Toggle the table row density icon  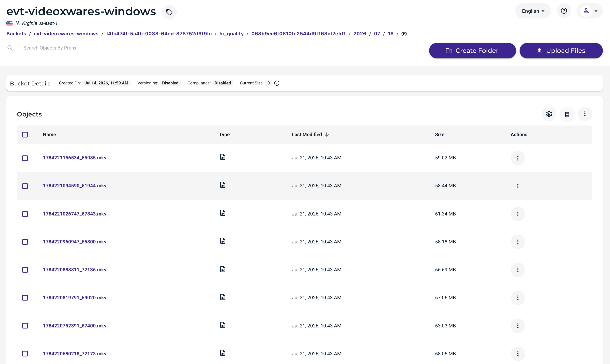point(567,114)
